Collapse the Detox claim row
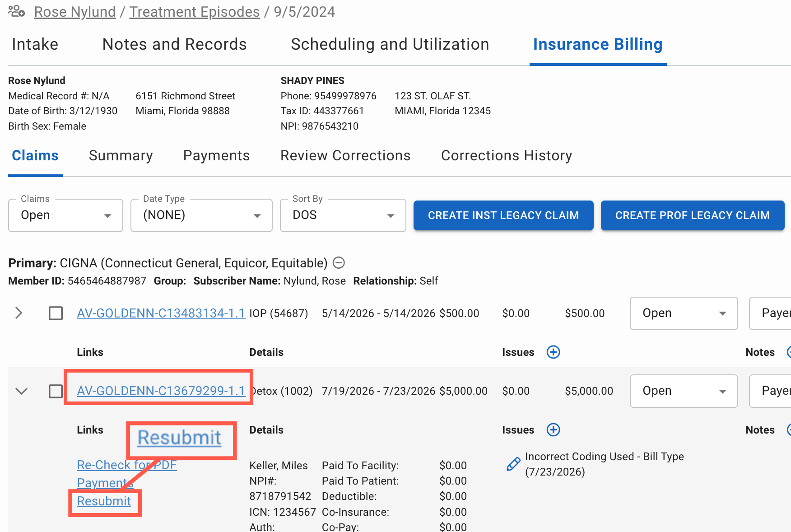This screenshot has width=791, height=532. (21, 391)
